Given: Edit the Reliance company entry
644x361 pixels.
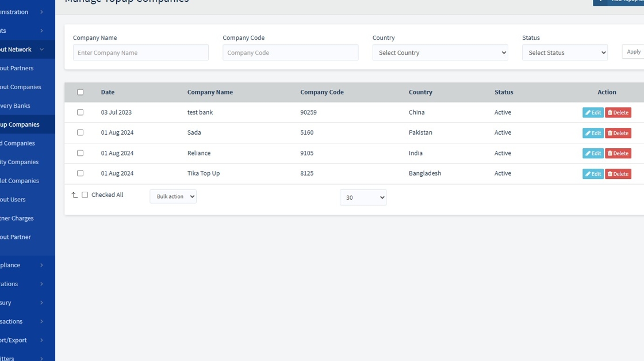Looking at the screenshot, I should [593, 153].
